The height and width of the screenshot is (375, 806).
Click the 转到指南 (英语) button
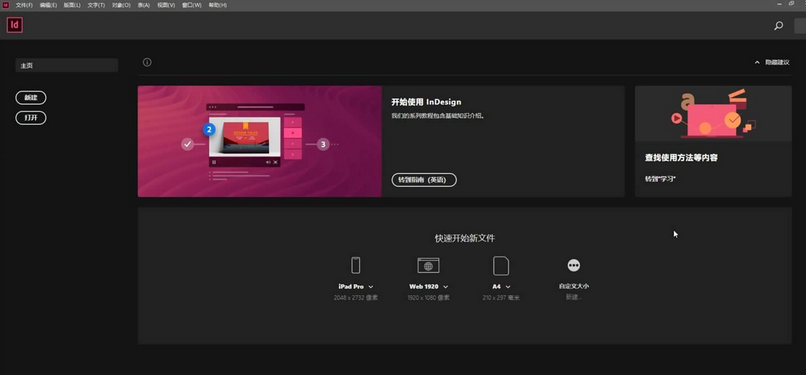[x=424, y=180]
